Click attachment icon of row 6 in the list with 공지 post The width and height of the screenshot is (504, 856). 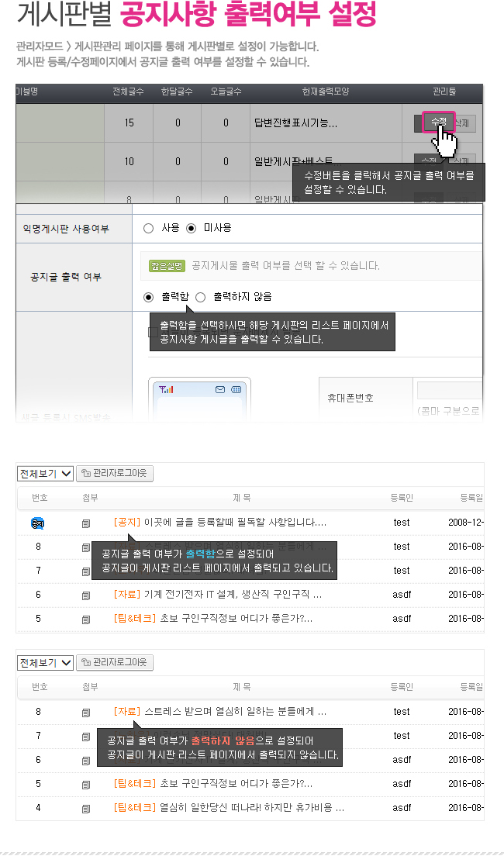coord(86,595)
